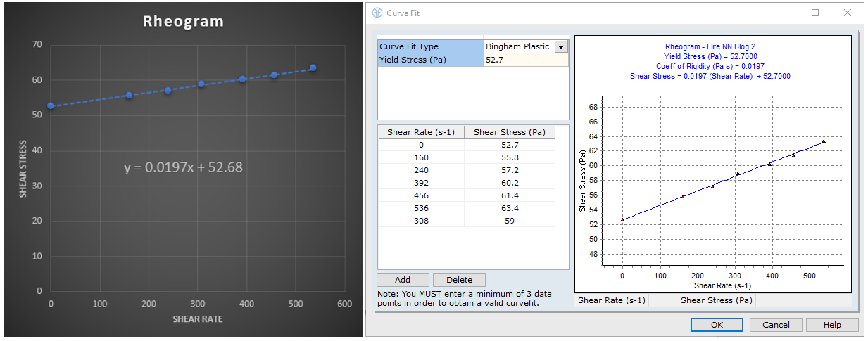The width and height of the screenshot is (868, 341).
Task: Click the shear stress cell with value 57.2
Action: click(509, 171)
